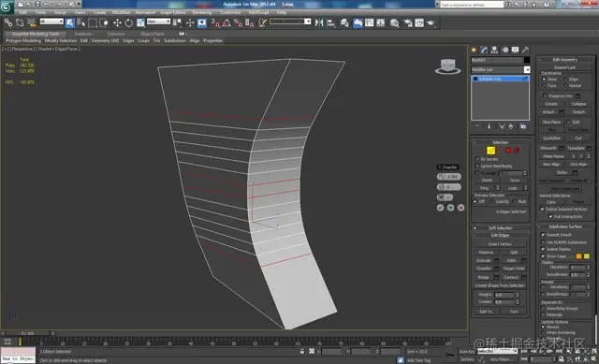Collapse the Edit Edges rollout

click(x=500, y=235)
